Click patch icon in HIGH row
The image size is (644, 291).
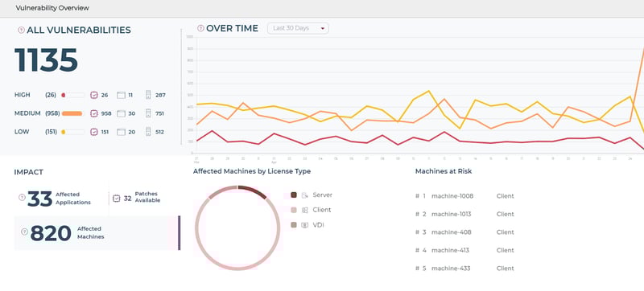(94, 95)
